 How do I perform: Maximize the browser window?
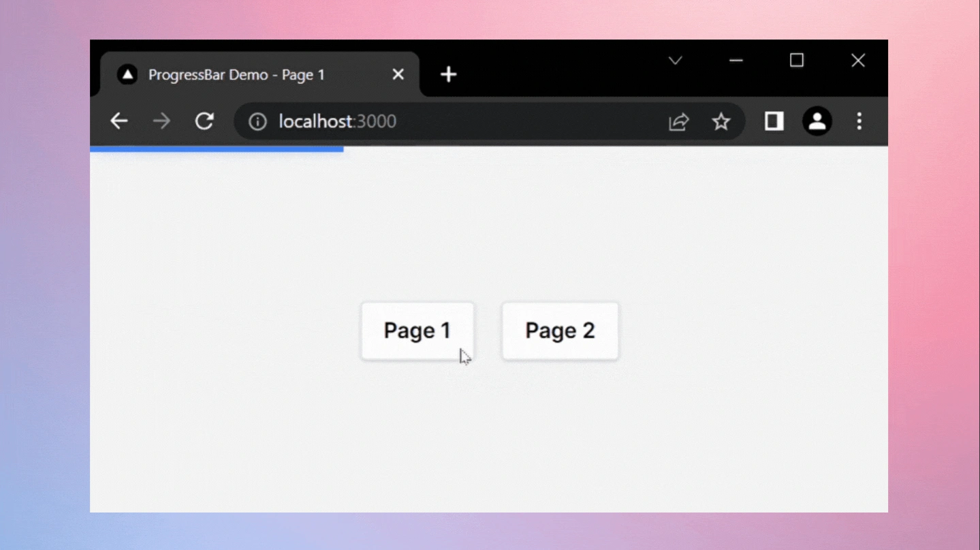tap(796, 61)
